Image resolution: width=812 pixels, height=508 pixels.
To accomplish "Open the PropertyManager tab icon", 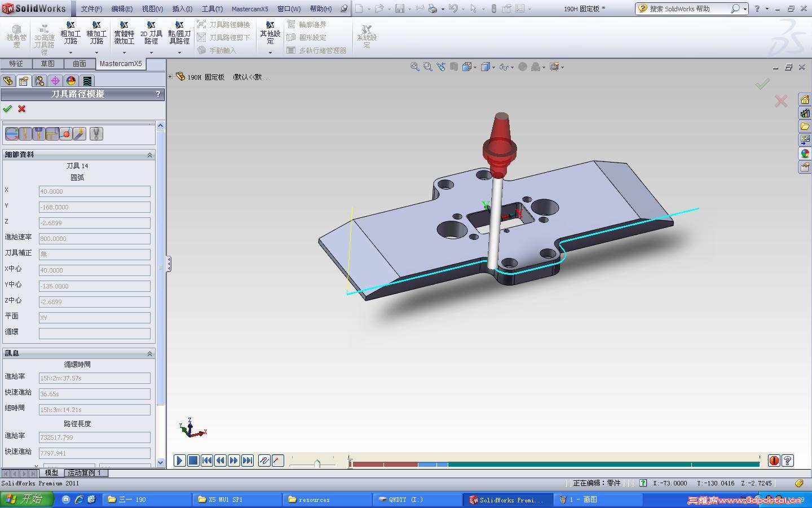I will (24, 81).
